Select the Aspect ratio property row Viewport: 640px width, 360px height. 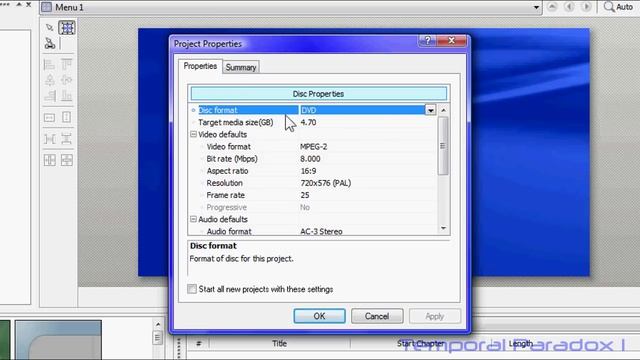click(227, 171)
